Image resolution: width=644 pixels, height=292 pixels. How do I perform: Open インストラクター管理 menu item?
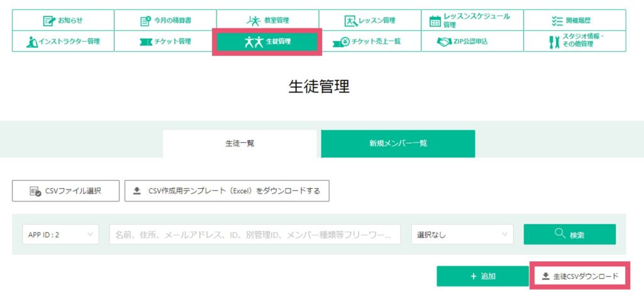pos(63,41)
